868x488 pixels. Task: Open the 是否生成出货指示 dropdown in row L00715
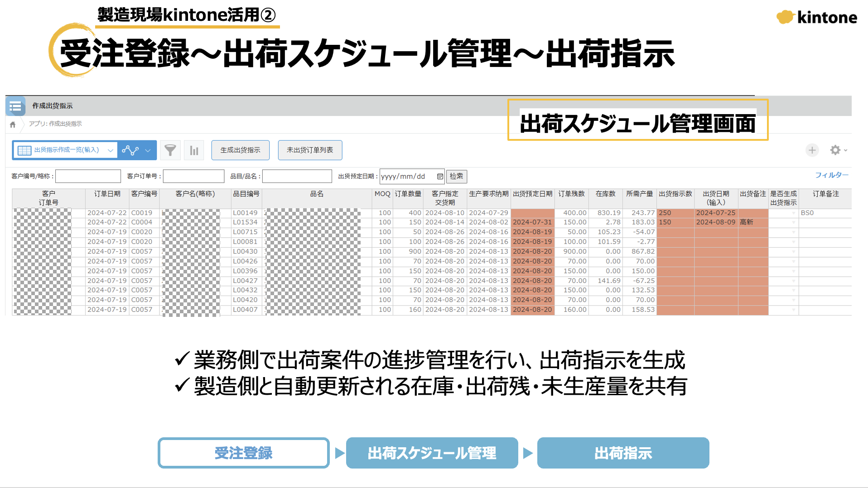[793, 232]
